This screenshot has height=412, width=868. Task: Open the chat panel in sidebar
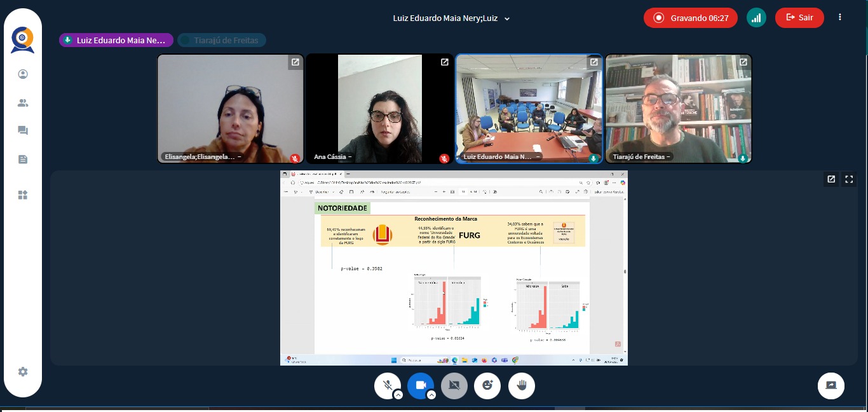(x=23, y=131)
